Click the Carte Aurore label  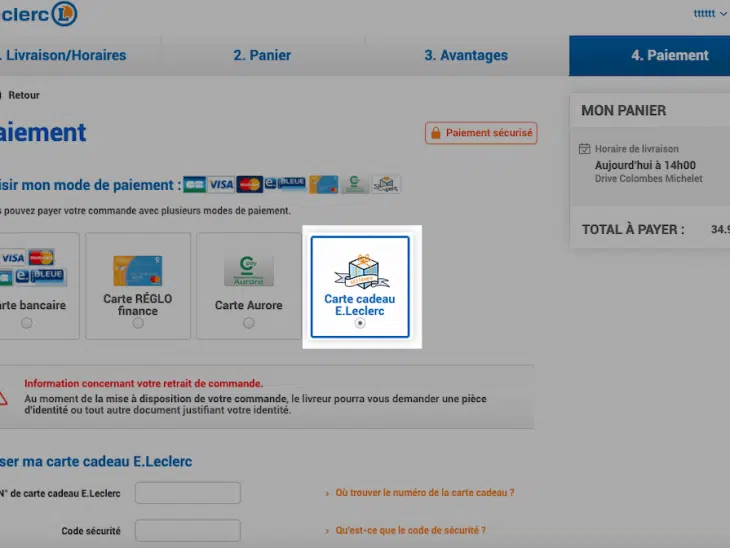point(249,305)
